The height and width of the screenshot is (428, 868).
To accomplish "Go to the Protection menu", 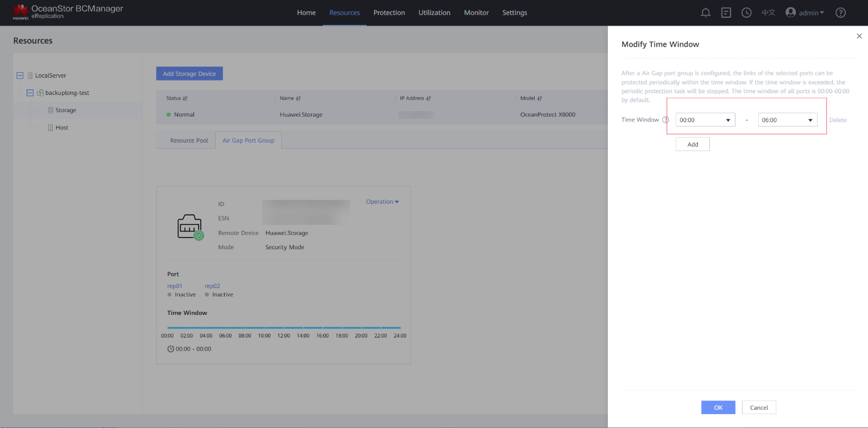I will tap(389, 13).
